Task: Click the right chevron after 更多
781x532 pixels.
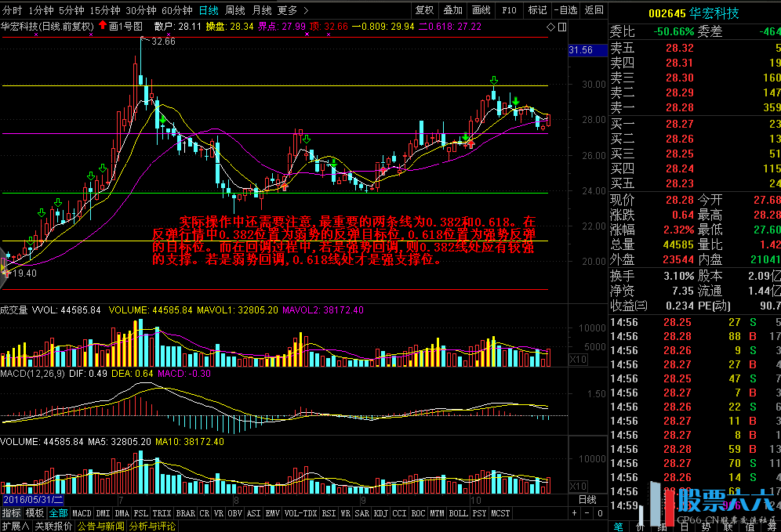Action: point(305,10)
